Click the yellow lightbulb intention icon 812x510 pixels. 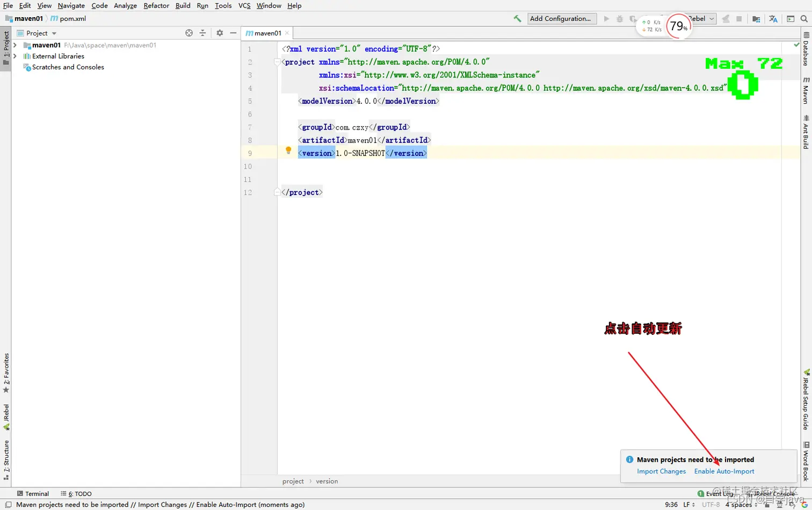(x=288, y=150)
